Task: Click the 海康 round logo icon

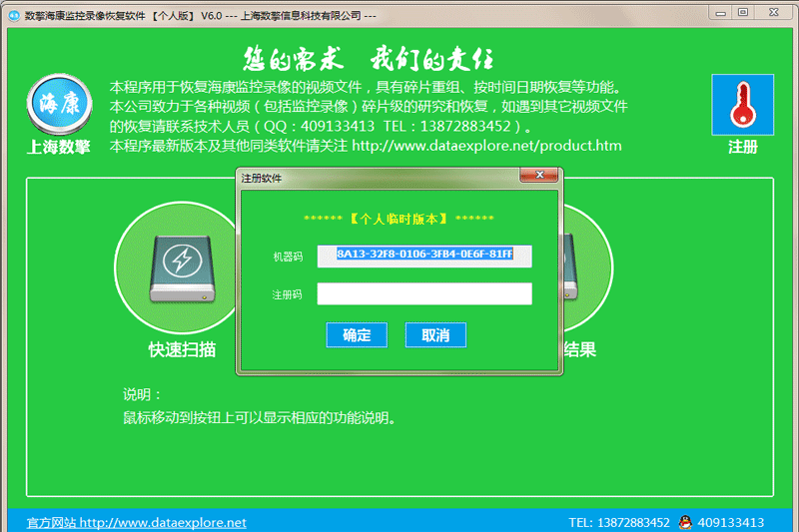Action: (60, 104)
